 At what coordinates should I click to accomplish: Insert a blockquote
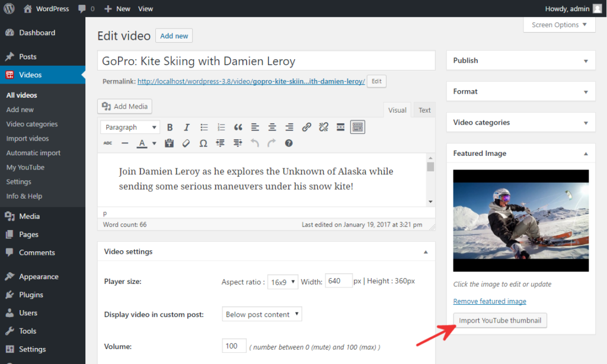[238, 127]
